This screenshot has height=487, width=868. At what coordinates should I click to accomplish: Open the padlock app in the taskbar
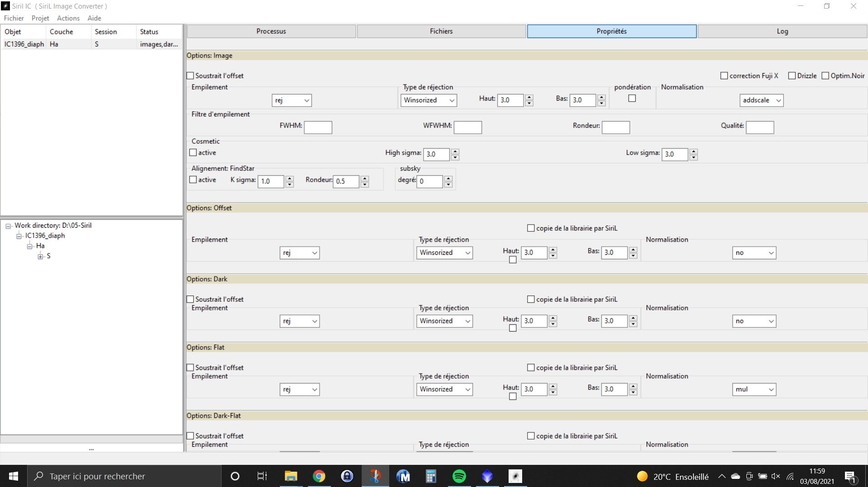(347, 476)
